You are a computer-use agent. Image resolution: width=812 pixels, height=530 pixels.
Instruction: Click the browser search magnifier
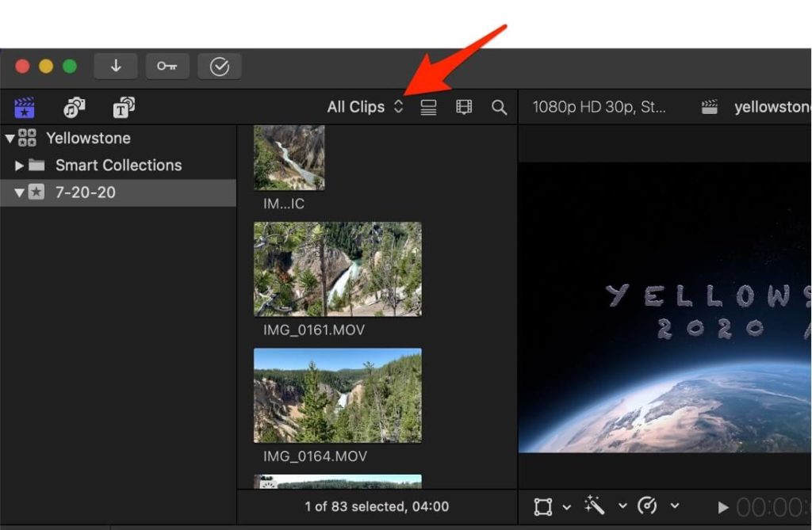[x=500, y=107]
